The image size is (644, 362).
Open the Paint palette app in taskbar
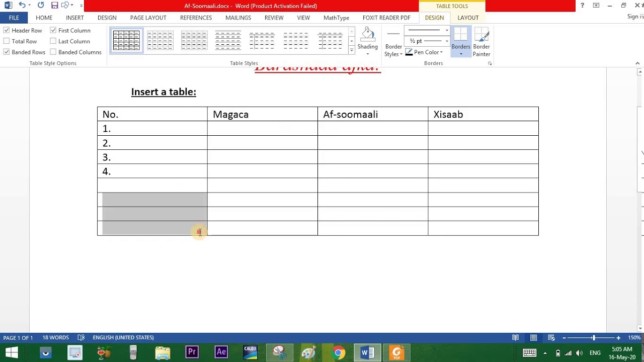point(308,352)
